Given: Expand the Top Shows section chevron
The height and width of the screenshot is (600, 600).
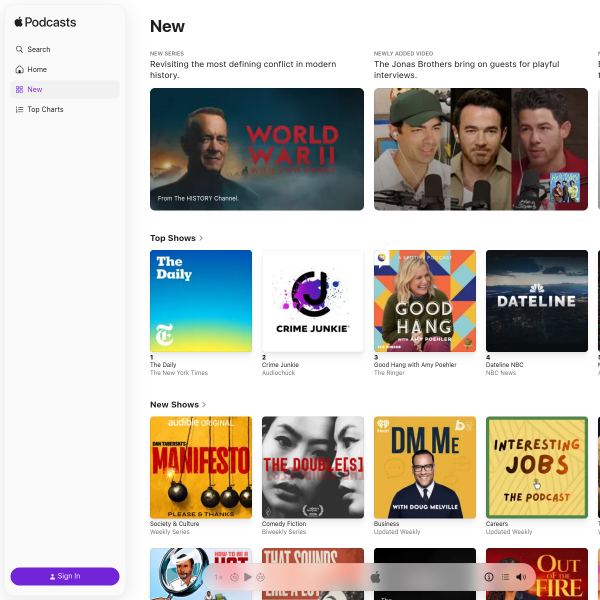Looking at the screenshot, I should pos(201,238).
